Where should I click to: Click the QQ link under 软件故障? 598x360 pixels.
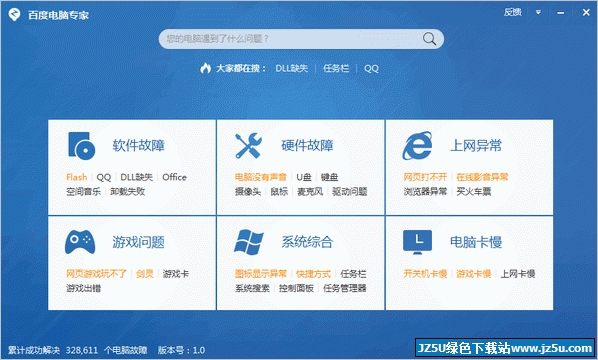(104, 177)
